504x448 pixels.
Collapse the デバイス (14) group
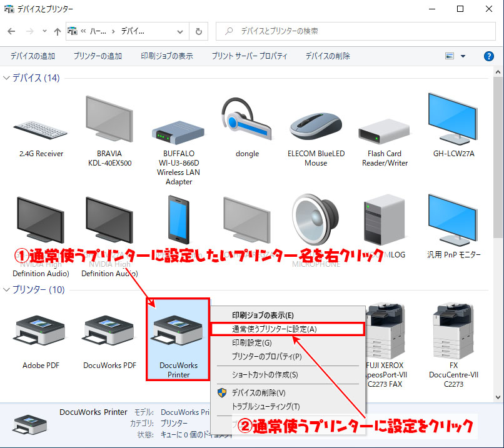coord(6,77)
